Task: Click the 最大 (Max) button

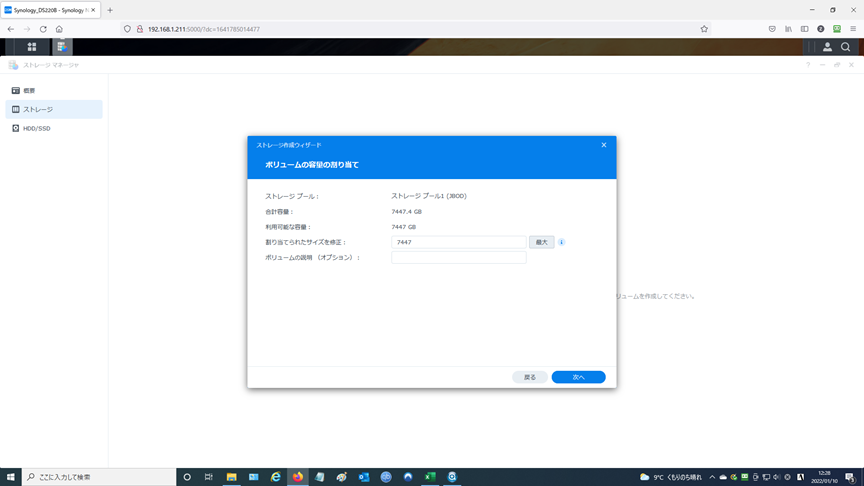Action: tap(542, 242)
